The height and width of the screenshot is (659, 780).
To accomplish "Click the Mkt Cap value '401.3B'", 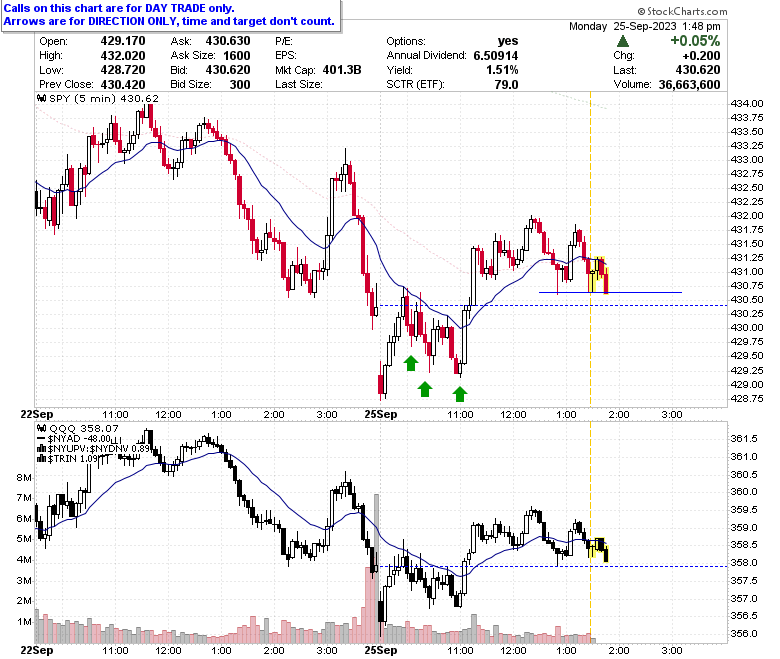I will pyautogui.click(x=342, y=70).
